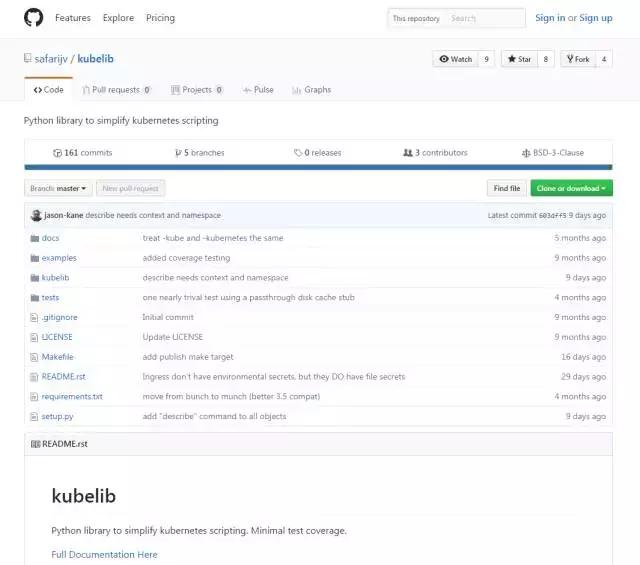Open the Explore menu item

[x=118, y=18]
